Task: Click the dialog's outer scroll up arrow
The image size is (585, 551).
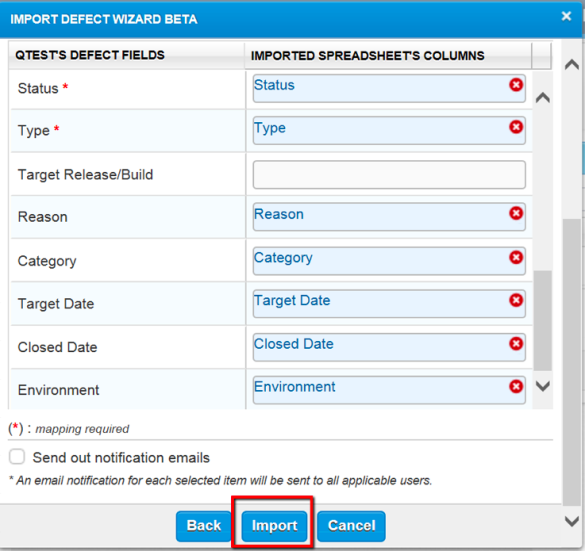Action: [572, 65]
